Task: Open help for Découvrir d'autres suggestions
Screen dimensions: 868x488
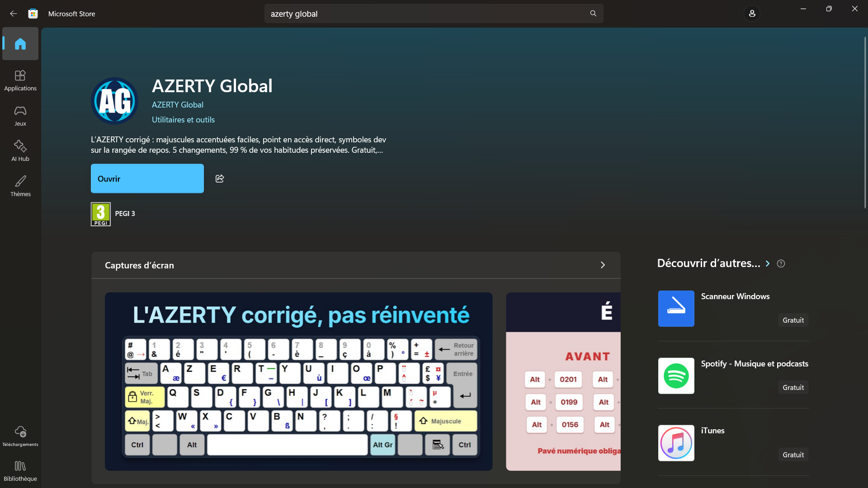Action: 781,263
